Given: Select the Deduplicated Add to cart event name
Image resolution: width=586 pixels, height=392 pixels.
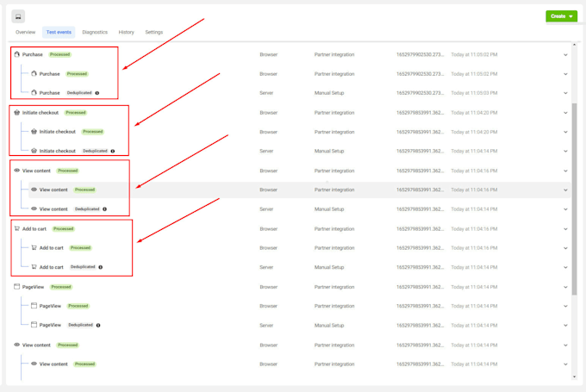Looking at the screenshot, I should 51,267.
